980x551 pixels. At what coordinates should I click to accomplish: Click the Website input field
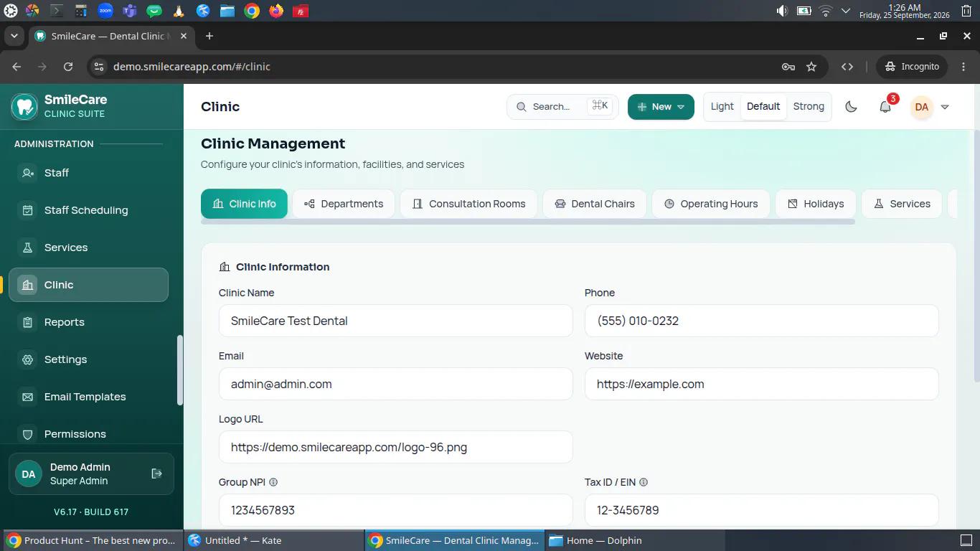pos(762,384)
